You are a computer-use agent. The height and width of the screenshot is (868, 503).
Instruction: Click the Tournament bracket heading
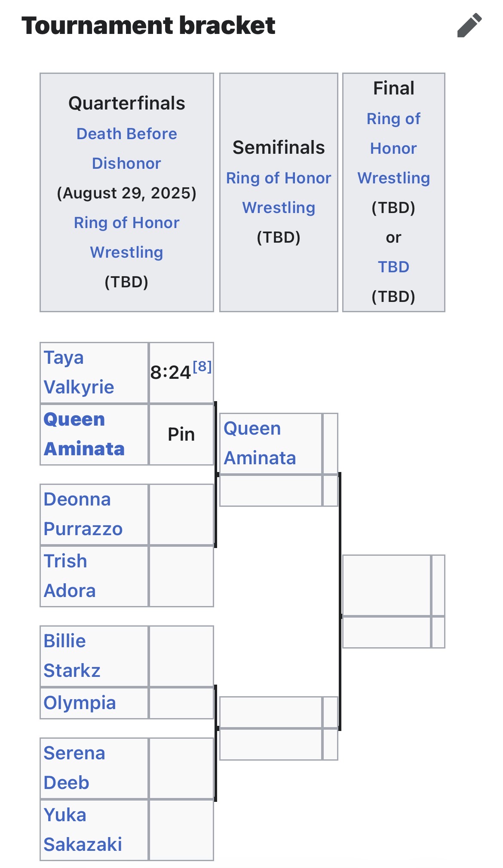(x=148, y=25)
